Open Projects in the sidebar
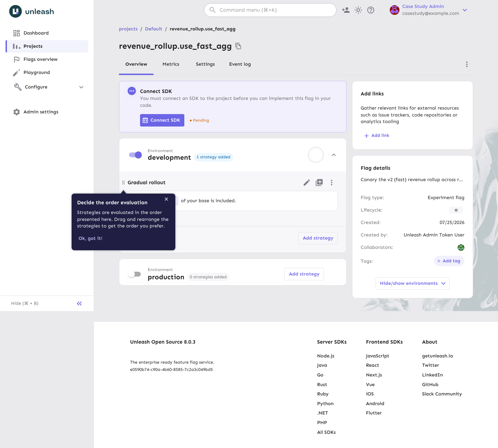This screenshot has width=498, height=448. (x=47, y=46)
